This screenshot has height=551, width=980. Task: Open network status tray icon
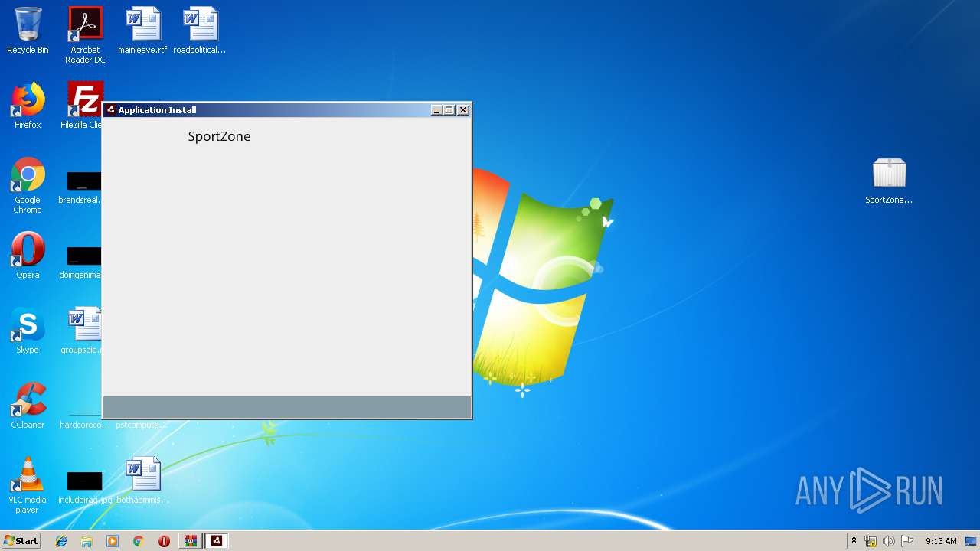point(871,541)
